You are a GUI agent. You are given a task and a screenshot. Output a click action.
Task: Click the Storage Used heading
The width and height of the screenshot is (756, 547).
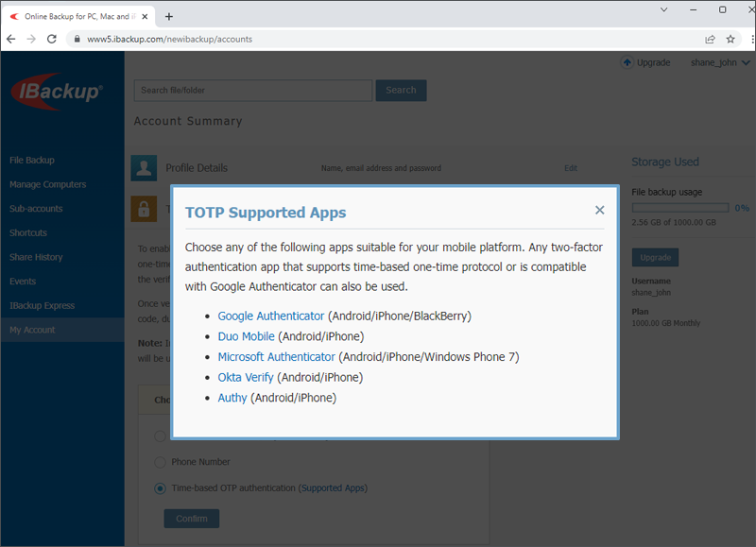pyautogui.click(x=665, y=162)
